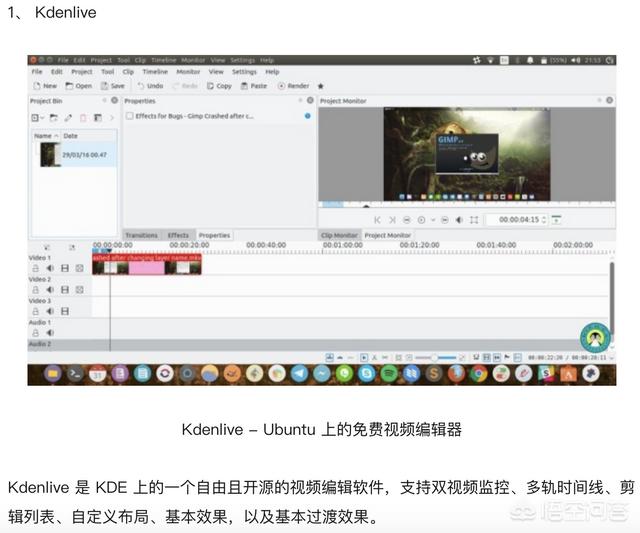Click the bin view mode icon
Viewport: 640px width, 533px height.
pyautogui.click(x=98, y=118)
